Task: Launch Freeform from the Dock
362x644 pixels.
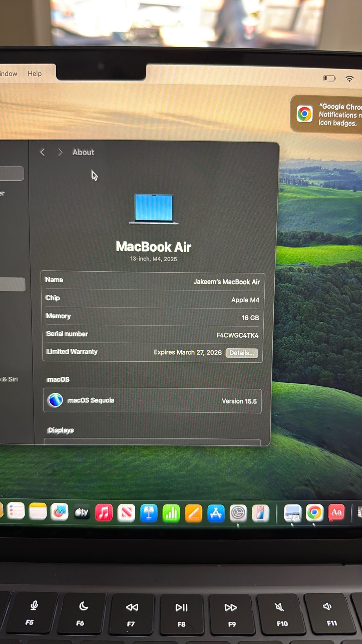Action: [59, 512]
